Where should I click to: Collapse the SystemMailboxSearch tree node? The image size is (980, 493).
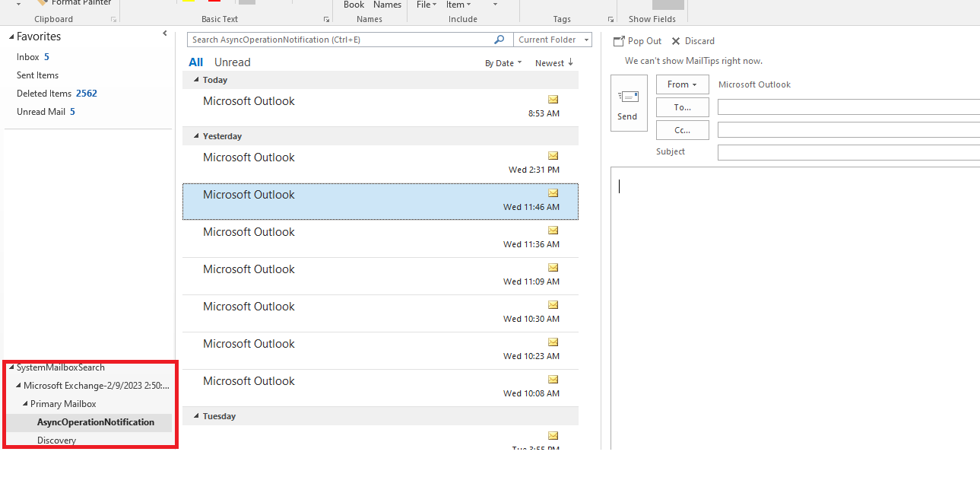coord(11,367)
